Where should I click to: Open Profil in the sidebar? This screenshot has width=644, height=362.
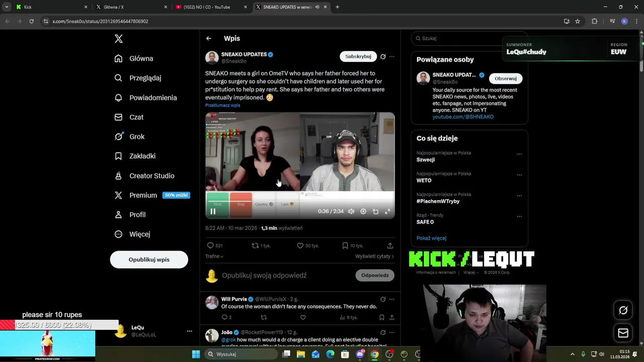pos(130,215)
